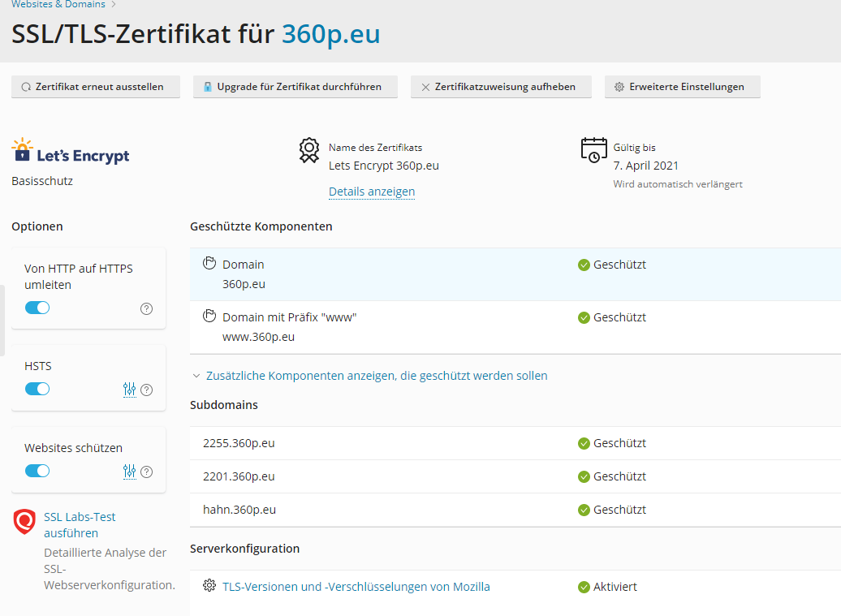Turn off Websites schützen toggle

(37, 471)
